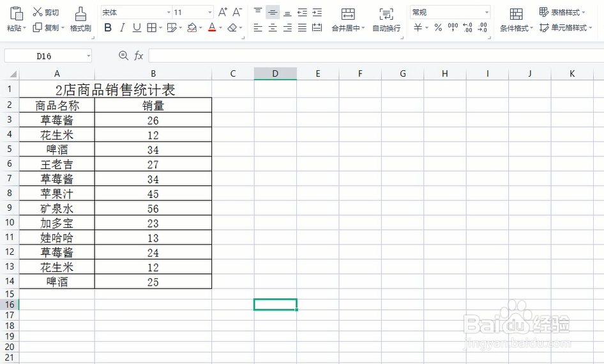Image resolution: width=604 pixels, height=364 pixels.
Task: Select column A header
Action: click(x=57, y=73)
